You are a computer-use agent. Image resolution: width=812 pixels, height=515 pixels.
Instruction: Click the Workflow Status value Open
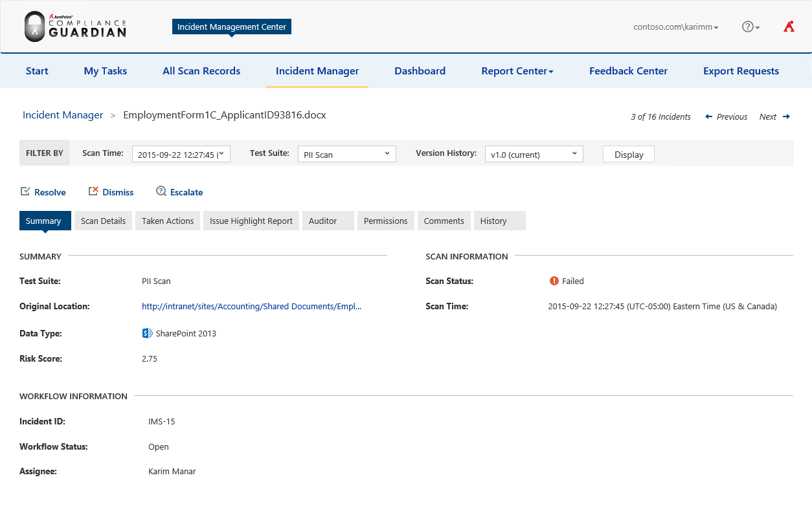point(159,446)
